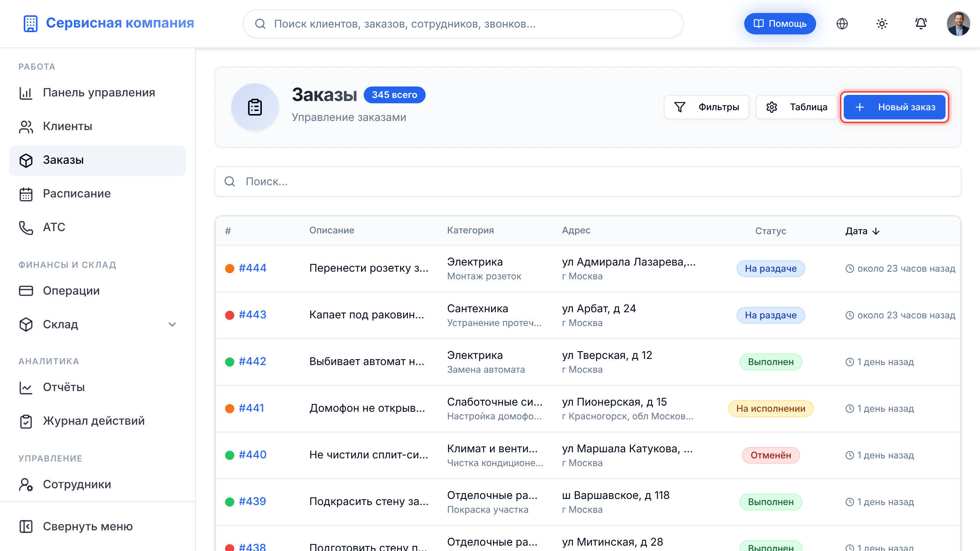Click the Адрес column header
The width and height of the screenshot is (980, 551).
[x=576, y=230]
